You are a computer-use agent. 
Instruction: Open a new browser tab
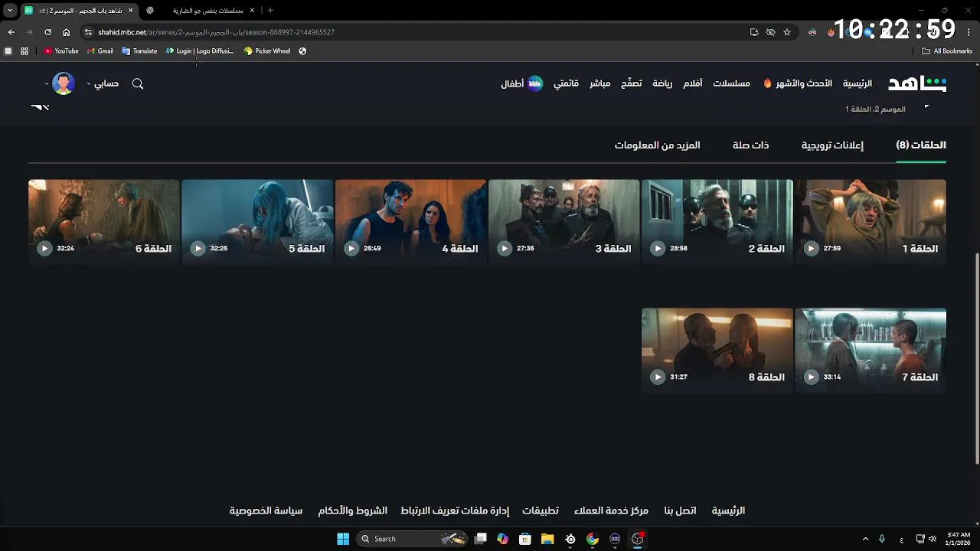click(270, 10)
